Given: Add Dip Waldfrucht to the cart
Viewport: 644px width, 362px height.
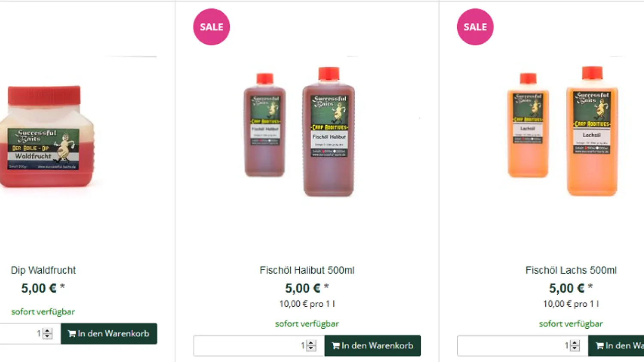Looking at the screenshot, I should pyautogui.click(x=109, y=333).
